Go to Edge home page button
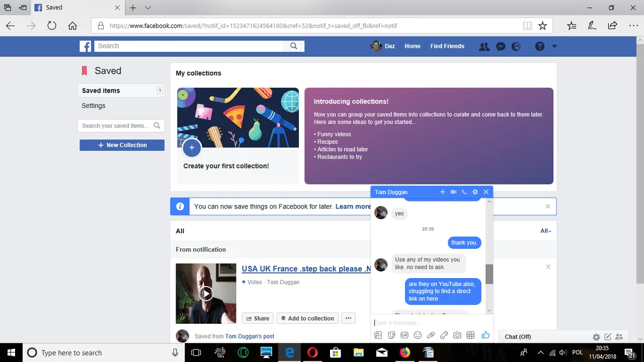 (72, 26)
